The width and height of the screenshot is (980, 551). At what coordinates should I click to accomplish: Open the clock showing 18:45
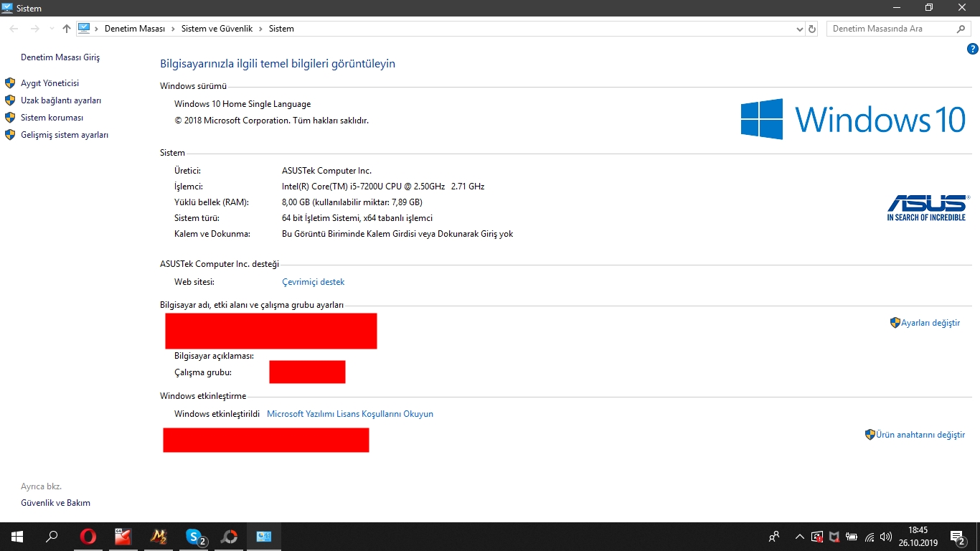(x=918, y=537)
